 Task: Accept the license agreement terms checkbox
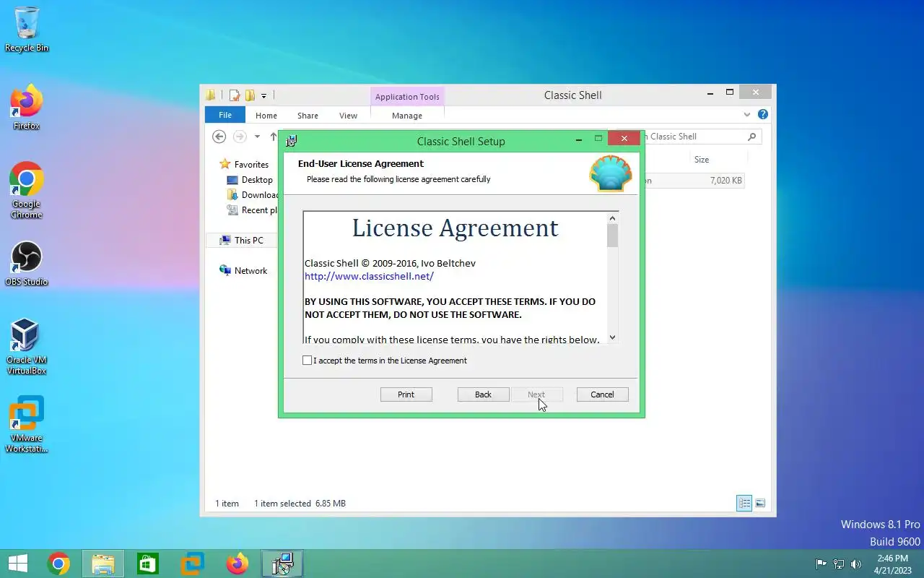[x=308, y=361]
